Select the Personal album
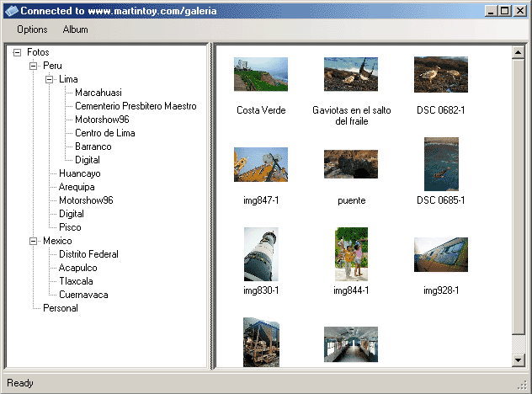The height and width of the screenshot is (394, 532). click(x=61, y=308)
